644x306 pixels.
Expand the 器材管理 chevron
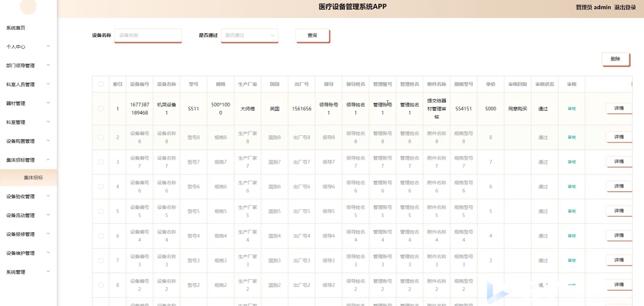click(48, 103)
